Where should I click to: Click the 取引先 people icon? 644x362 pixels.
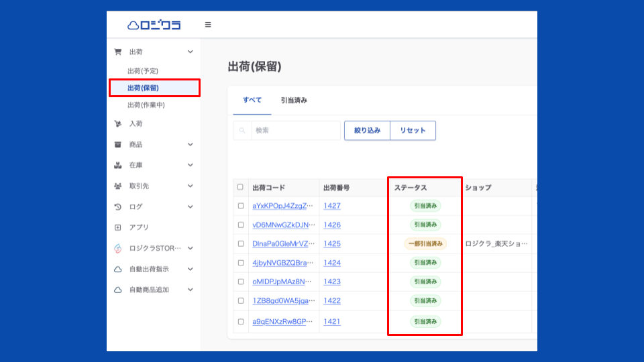click(x=118, y=186)
